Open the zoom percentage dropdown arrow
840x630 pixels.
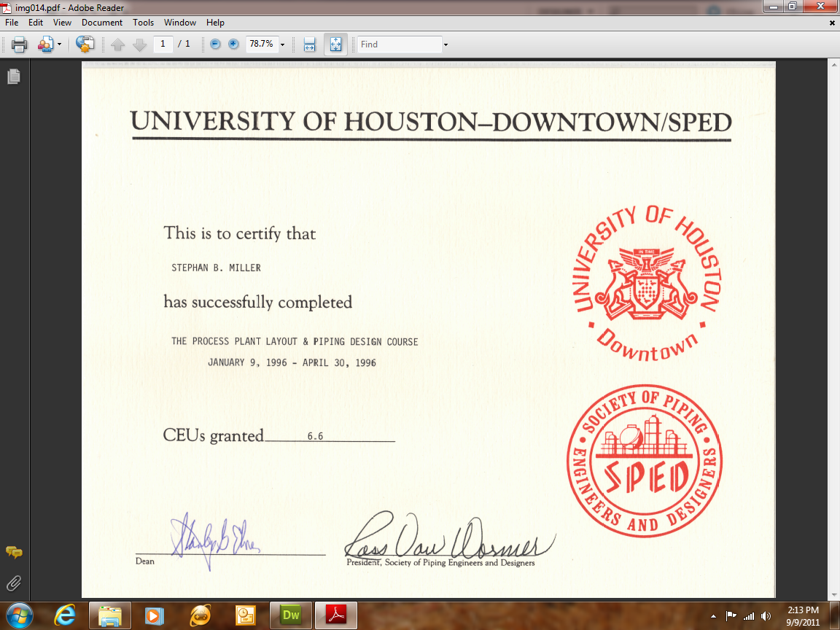(283, 44)
